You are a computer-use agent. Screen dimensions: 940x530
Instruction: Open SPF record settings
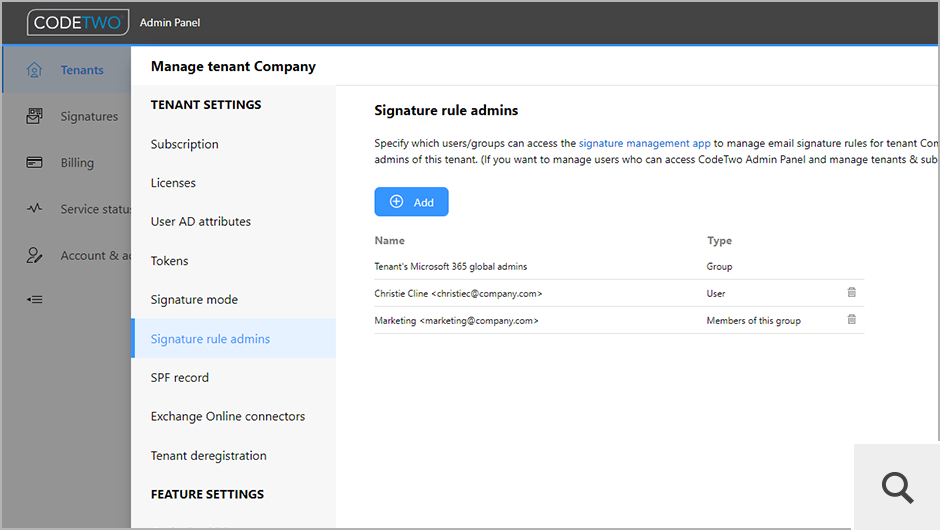pyautogui.click(x=180, y=378)
